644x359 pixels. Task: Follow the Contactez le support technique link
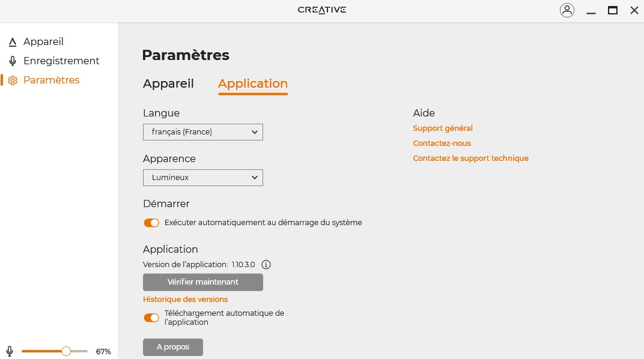(x=470, y=158)
